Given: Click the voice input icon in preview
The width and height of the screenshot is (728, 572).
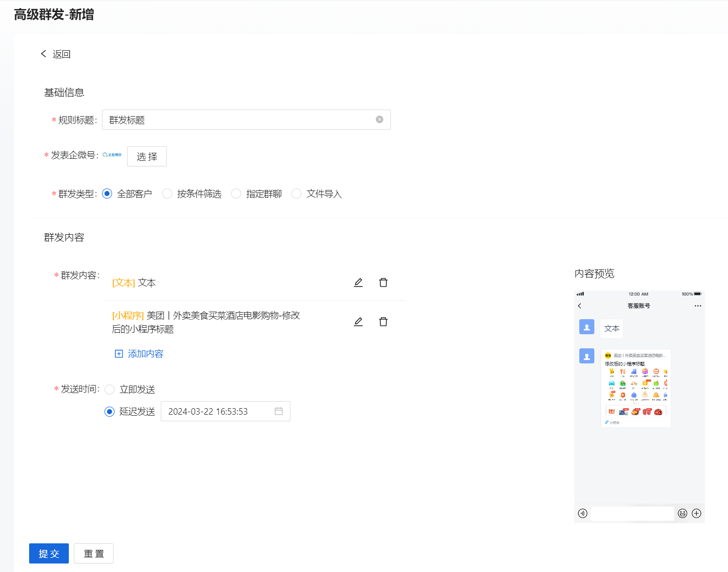Looking at the screenshot, I should coord(583,513).
